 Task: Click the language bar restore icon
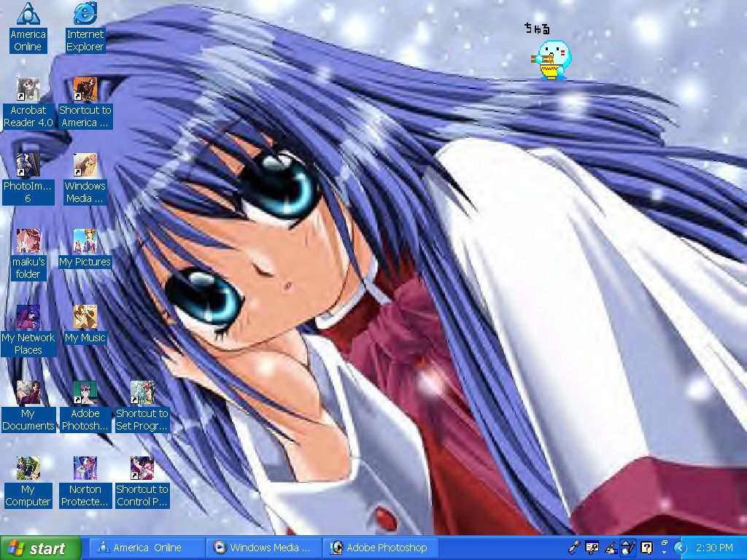[x=664, y=542]
